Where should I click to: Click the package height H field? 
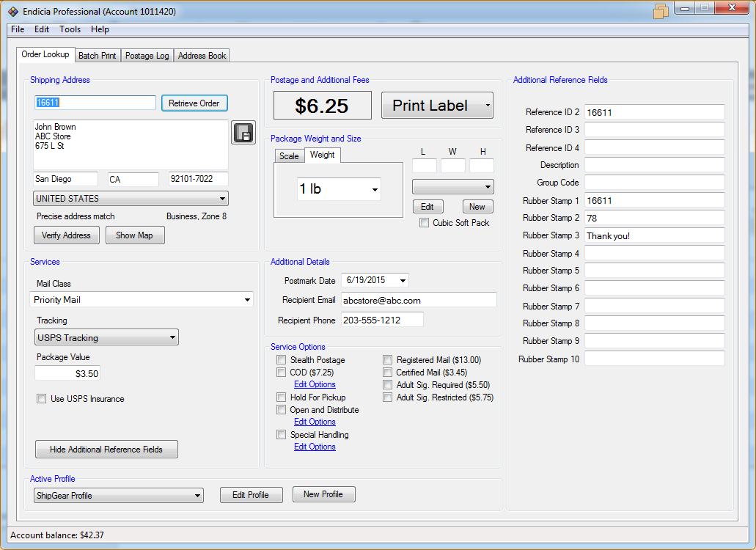pyautogui.click(x=482, y=166)
